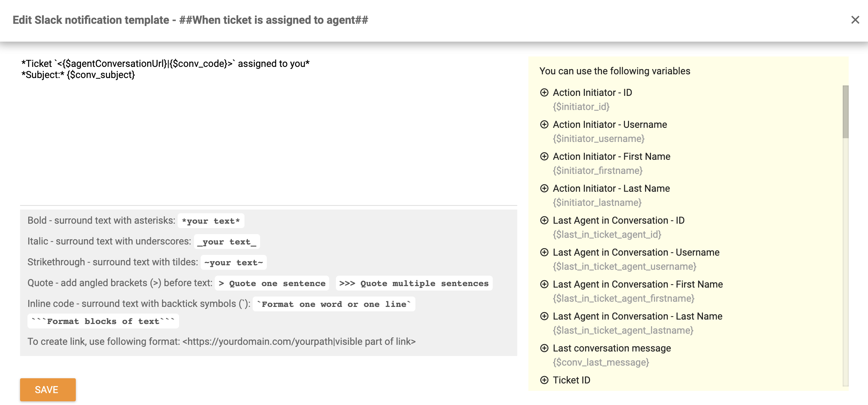868x405 pixels.
Task: Add Last Agent in Conversation - Username icon
Action: click(544, 252)
